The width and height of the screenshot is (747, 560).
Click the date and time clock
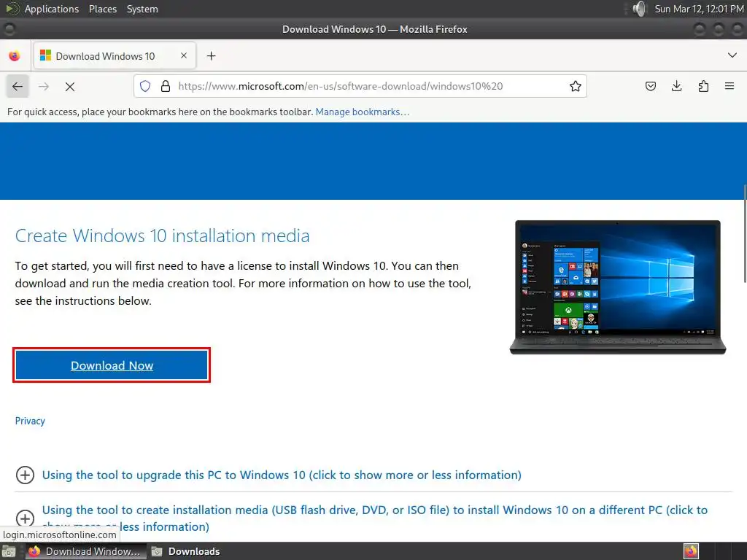pyautogui.click(x=699, y=9)
